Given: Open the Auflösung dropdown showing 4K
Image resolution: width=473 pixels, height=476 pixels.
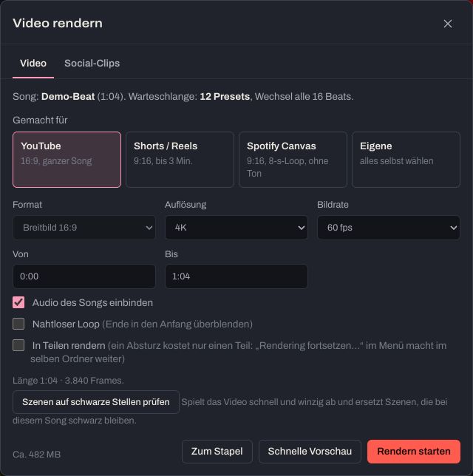Looking at the screenshot, I should [236, 228].
